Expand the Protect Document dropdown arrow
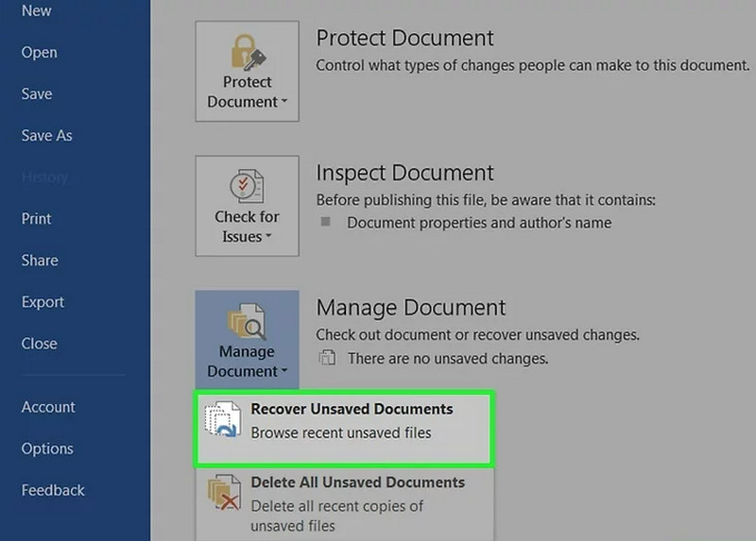 284,103
